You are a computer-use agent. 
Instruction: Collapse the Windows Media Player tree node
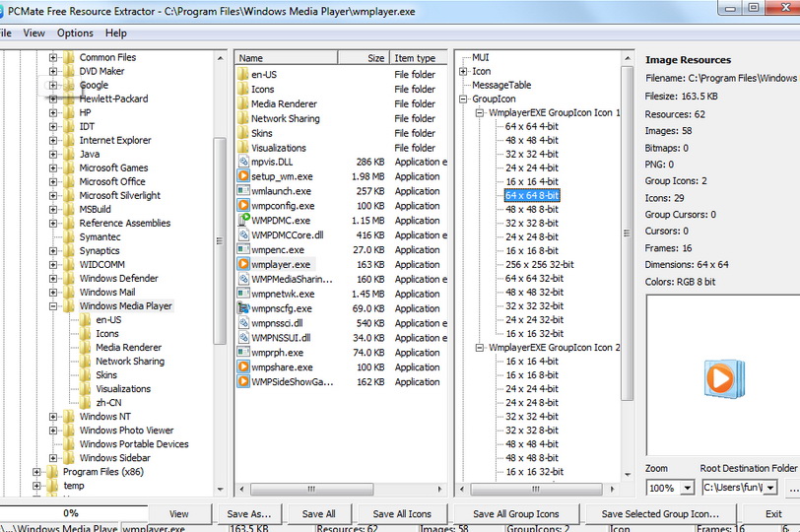coord(53,305)
